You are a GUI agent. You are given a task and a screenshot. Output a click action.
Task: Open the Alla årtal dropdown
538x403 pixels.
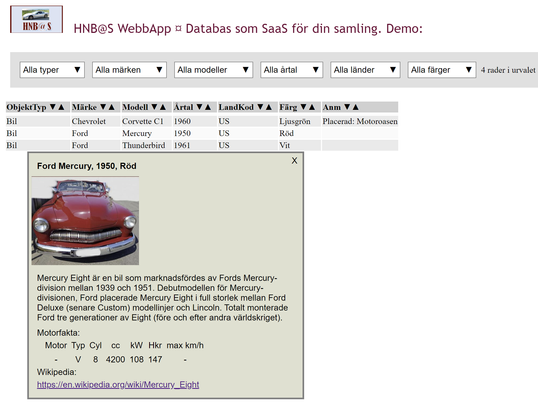[292, 70]
